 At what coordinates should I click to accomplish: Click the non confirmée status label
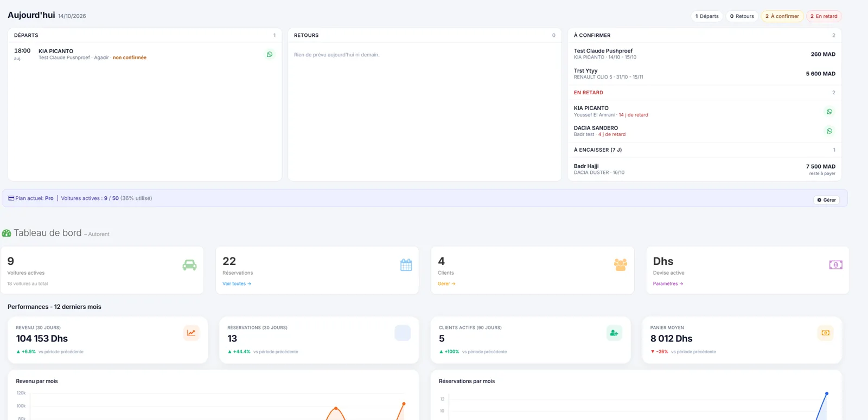tap(130, 57)
